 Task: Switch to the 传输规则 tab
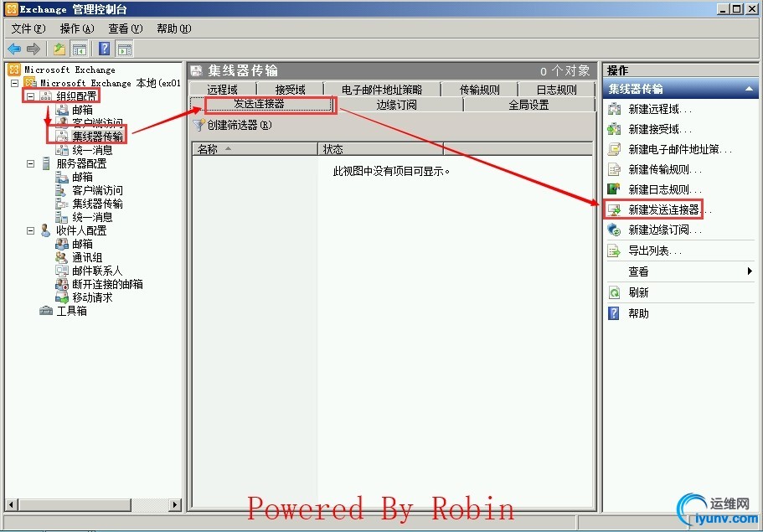pos(480,90)
